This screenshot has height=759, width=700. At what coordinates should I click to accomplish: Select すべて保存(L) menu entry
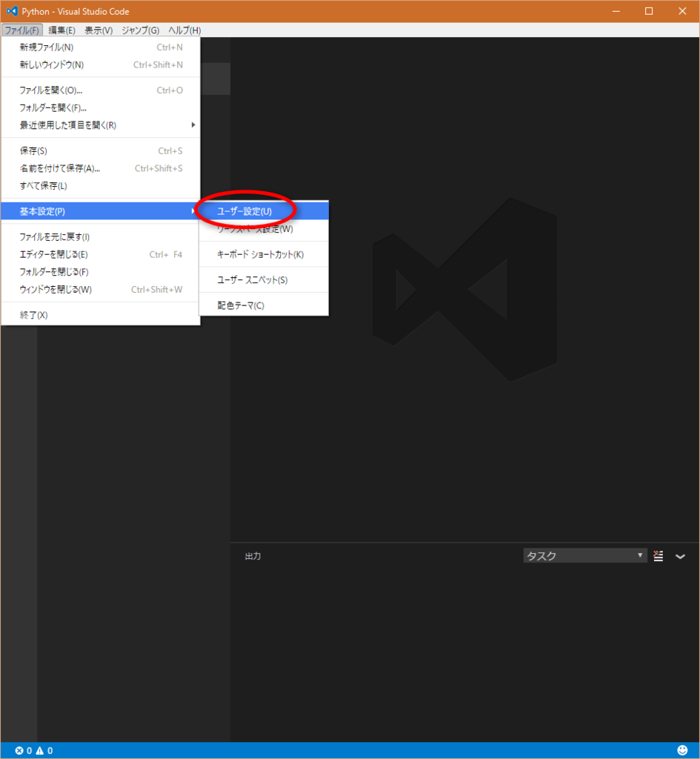(x=101, y=185)
